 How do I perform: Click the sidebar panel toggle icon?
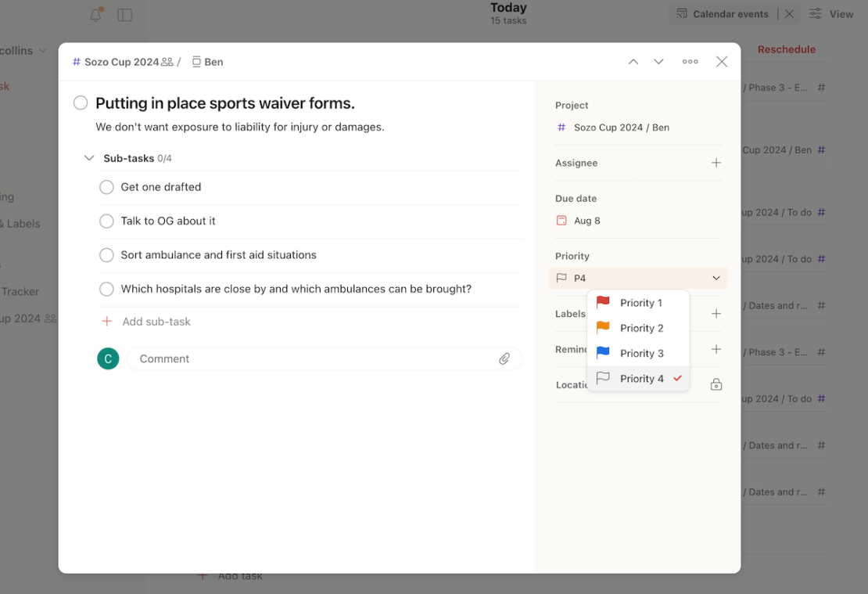pos(125,14)
